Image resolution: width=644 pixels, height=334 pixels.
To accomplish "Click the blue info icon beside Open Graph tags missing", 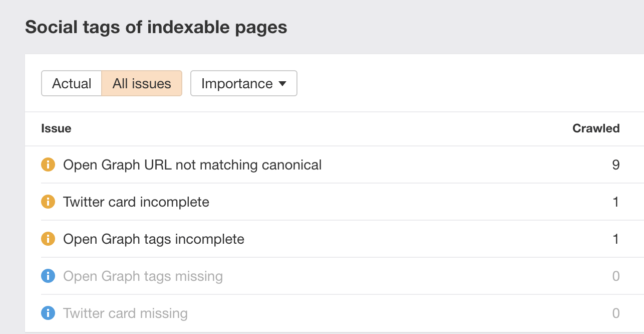I will [x=48, y=276].
